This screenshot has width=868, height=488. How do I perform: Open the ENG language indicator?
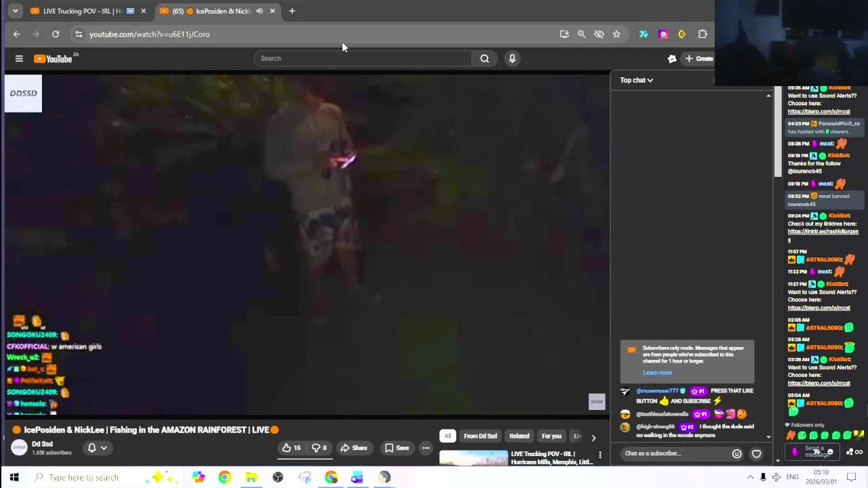[792, 477]
